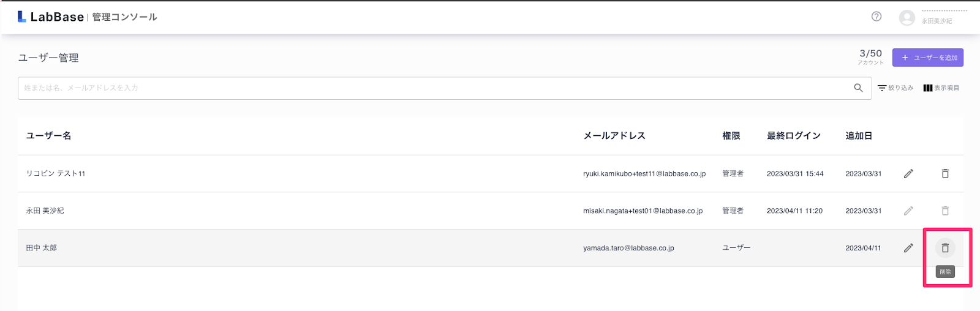The height and width of the screenshot is (311, 980).
Task: Sort by 権限 column header
Action: (x=731, y=136)
